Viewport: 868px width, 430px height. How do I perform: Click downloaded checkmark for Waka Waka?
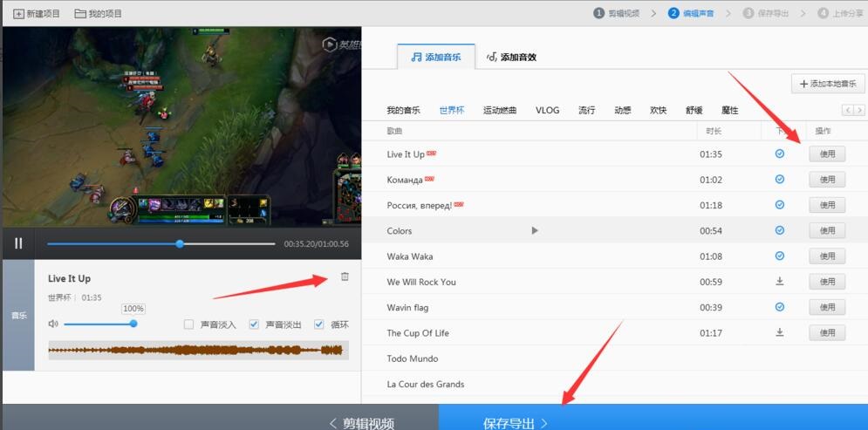[x=780, y=256]
